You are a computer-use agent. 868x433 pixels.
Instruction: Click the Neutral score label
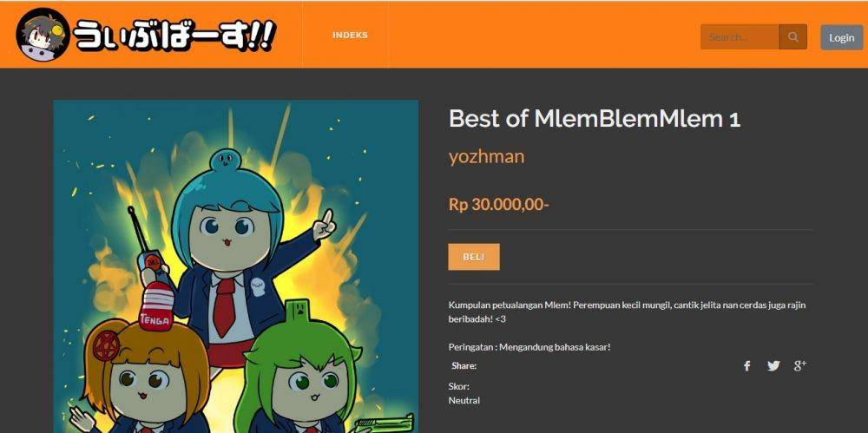click(x=464, y=400)
